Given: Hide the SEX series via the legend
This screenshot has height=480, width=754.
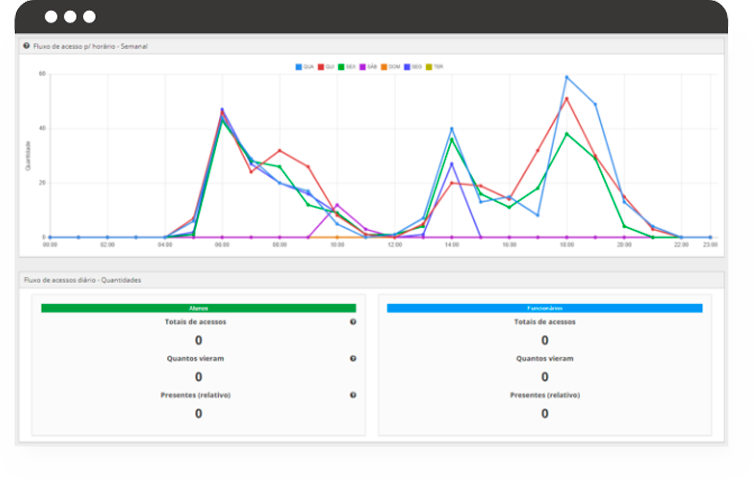Looking at the screenshot, I should [347, 66].
